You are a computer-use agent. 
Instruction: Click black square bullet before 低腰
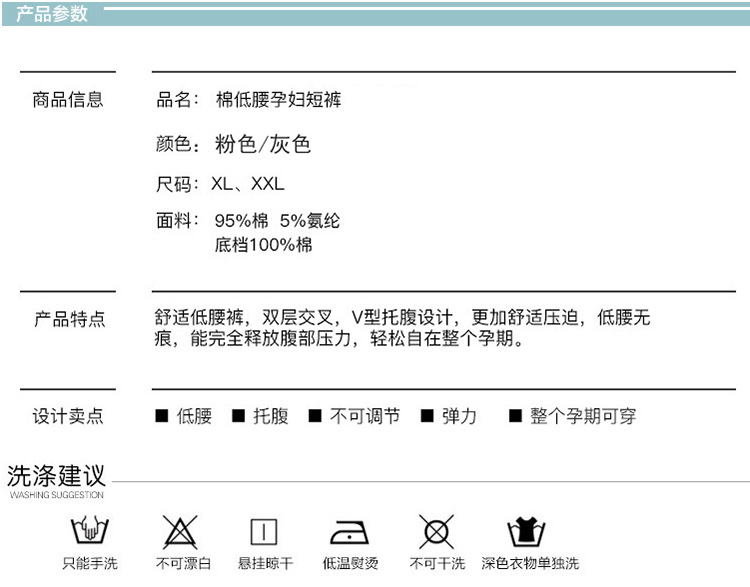162,415
